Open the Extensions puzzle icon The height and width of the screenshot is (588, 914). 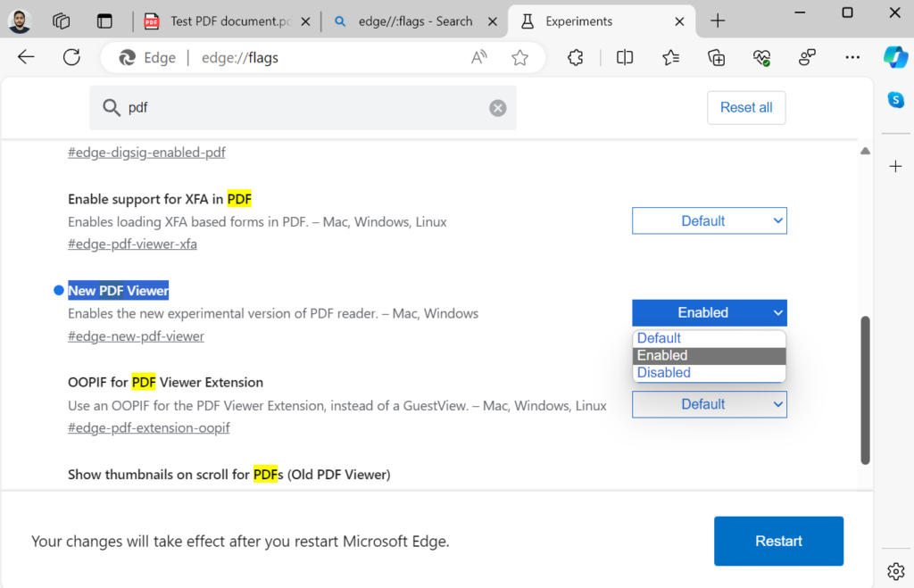point(575,57)
